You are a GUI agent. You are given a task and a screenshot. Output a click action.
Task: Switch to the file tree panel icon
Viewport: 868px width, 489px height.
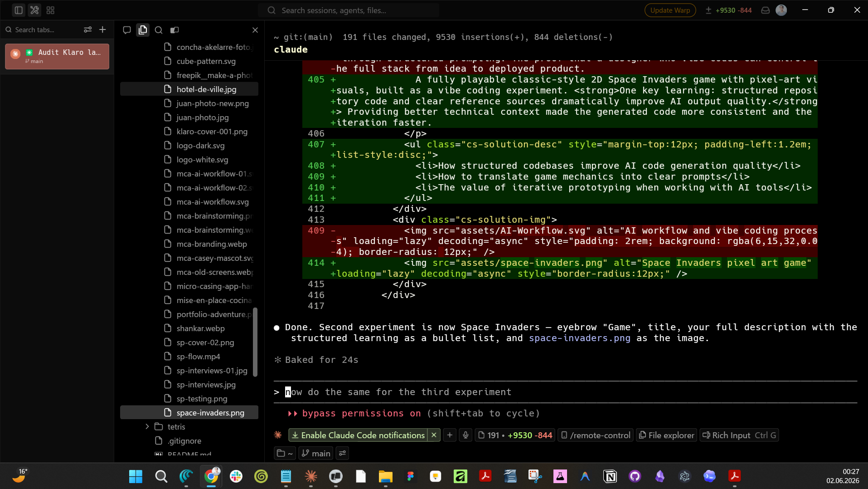(143, 30)
